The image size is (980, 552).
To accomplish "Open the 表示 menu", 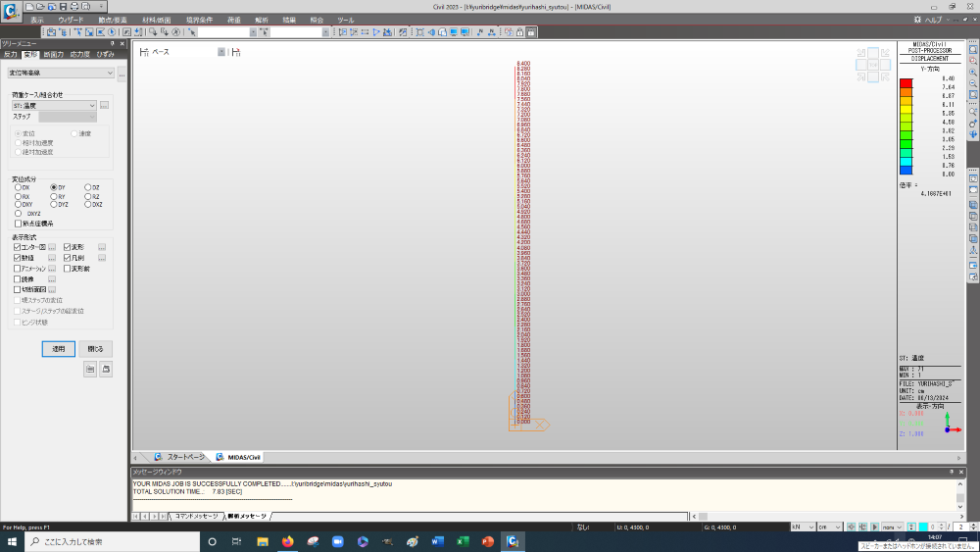I will (37, 20).
